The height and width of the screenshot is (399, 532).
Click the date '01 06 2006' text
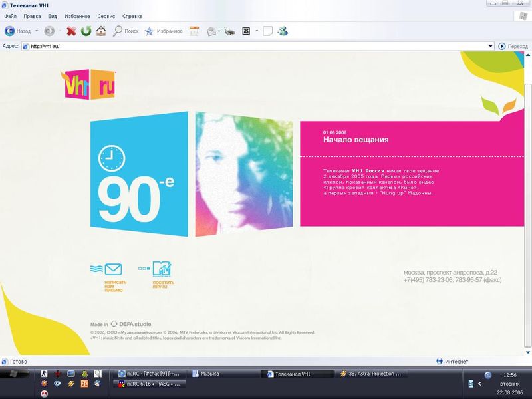coord(335,132)
